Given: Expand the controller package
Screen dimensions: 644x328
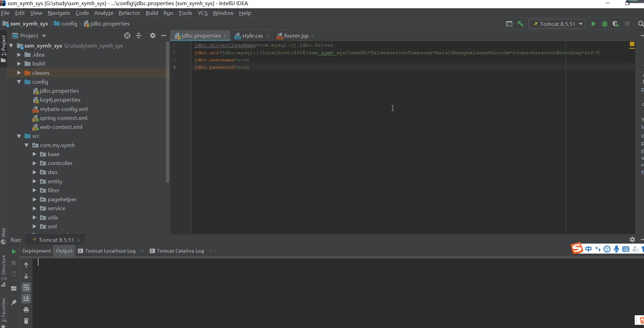Looking at the screenshot, I should pos(34,163).
